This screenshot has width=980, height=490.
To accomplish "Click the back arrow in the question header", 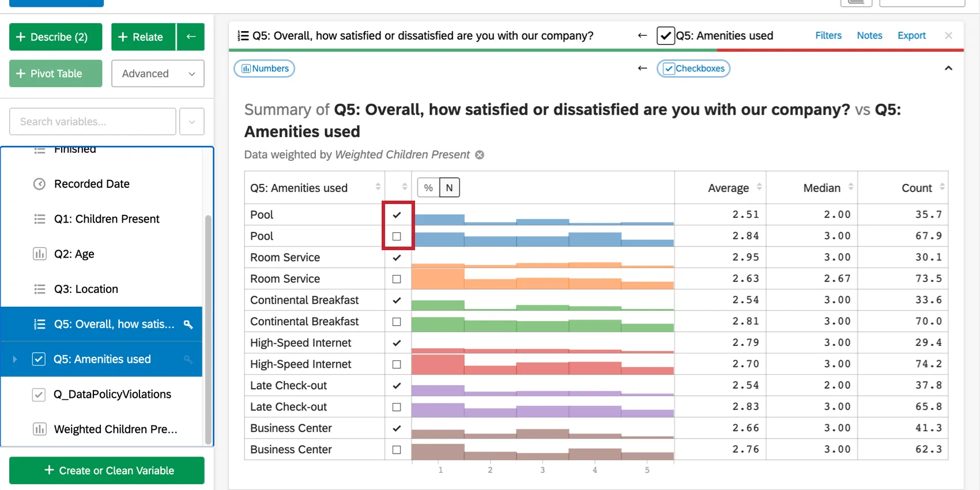I will (642, 35).
